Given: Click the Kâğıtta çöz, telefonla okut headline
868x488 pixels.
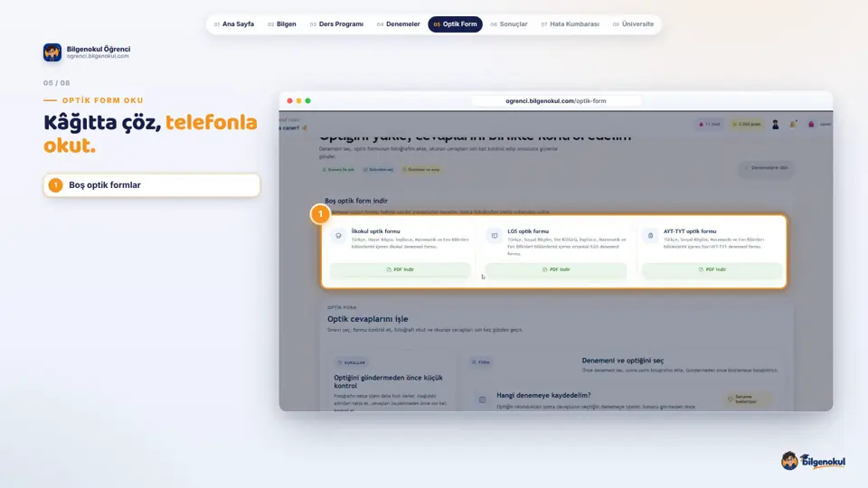Looking at the screenshot, I should tap(151, 134).
